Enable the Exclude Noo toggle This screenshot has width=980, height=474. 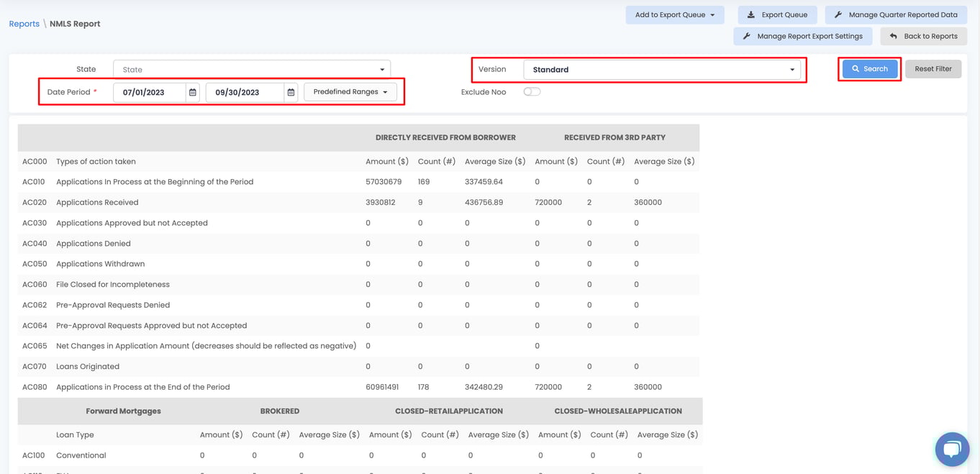(x=532, y=91)
